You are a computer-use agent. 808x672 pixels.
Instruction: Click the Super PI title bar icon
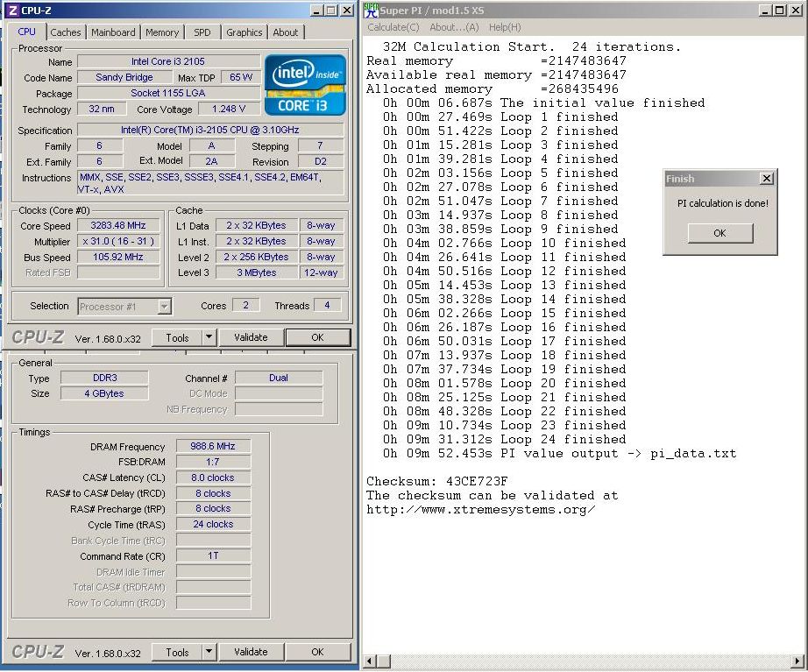[371, 11]
